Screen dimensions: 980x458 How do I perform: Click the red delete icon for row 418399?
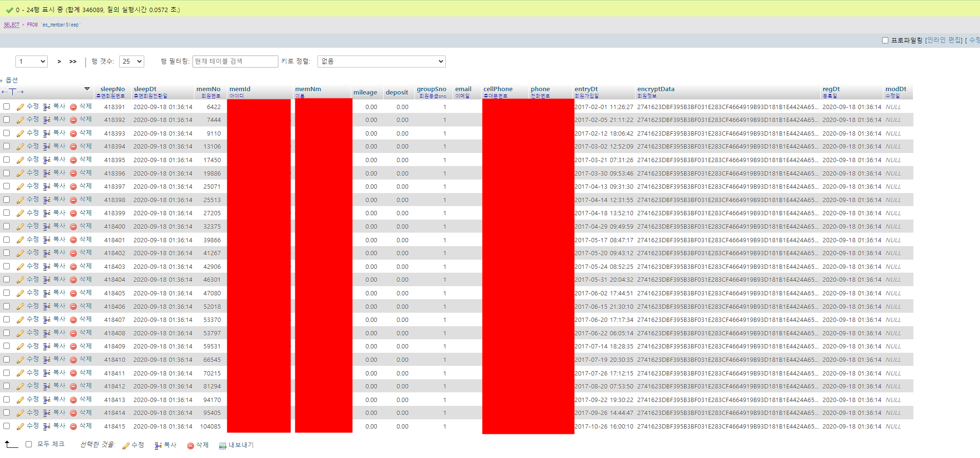pos(73,213)
